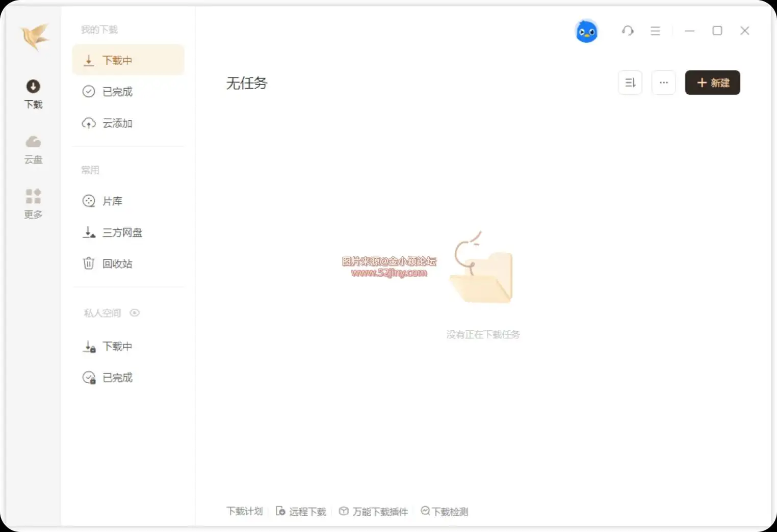Click the Xunlei bird logo
777x532 pixels.
(x=35, y=37)
